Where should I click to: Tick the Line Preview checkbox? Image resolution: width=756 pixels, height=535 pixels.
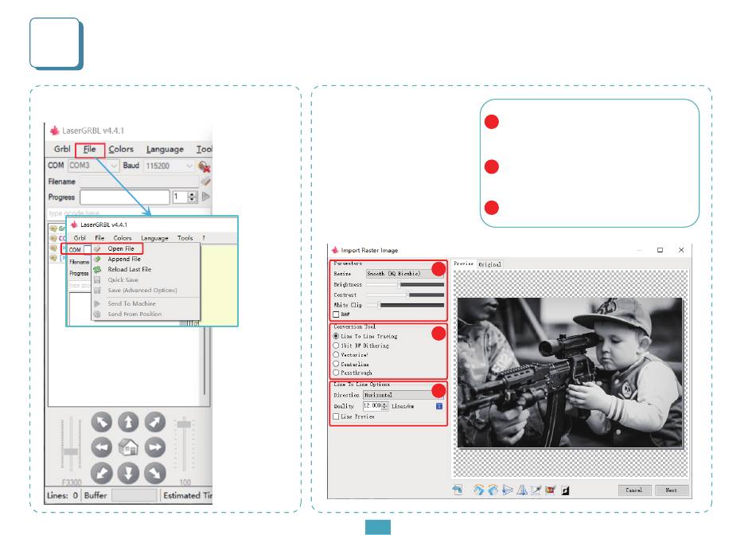pos(336,416)
